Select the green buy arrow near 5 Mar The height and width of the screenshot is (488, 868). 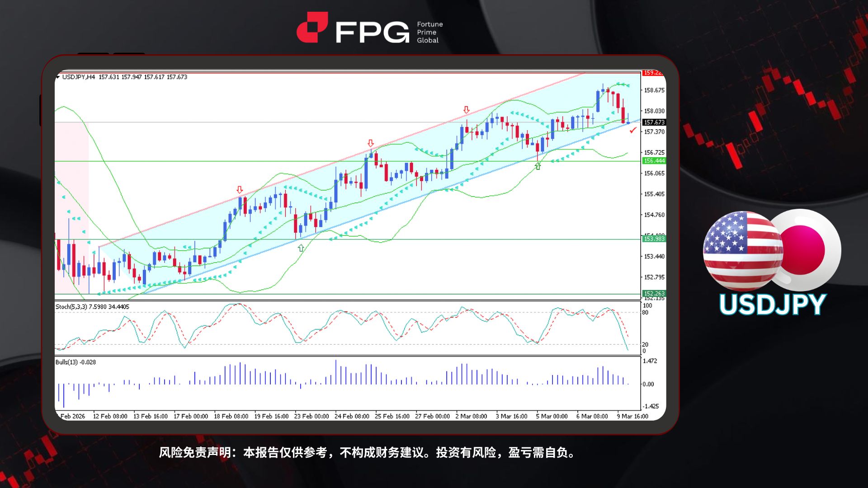[537, 166]
